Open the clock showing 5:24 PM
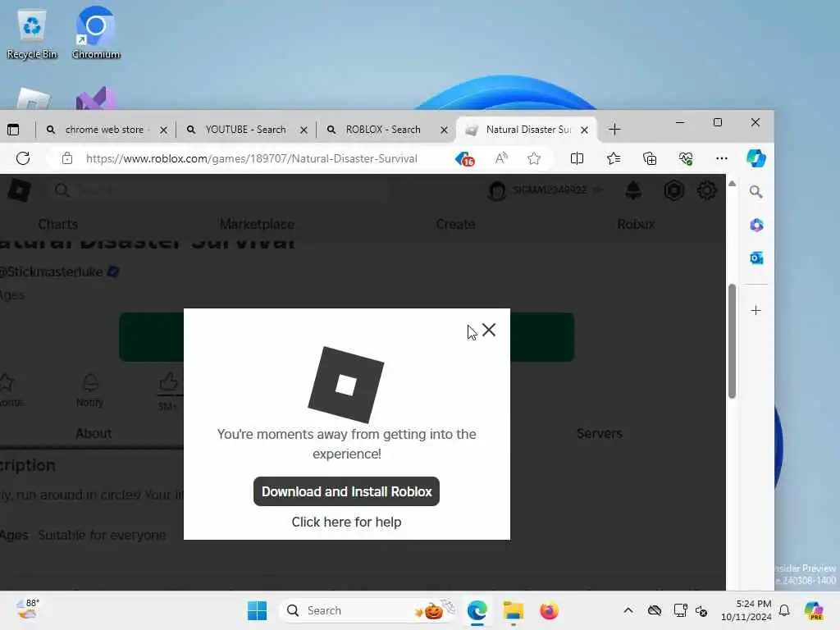The width and height of the screenshot is (840, 630). [746, 610]
